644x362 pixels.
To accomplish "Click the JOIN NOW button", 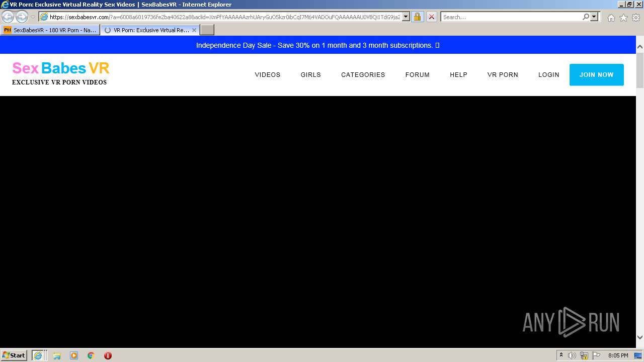I will [x=596, y=75].
